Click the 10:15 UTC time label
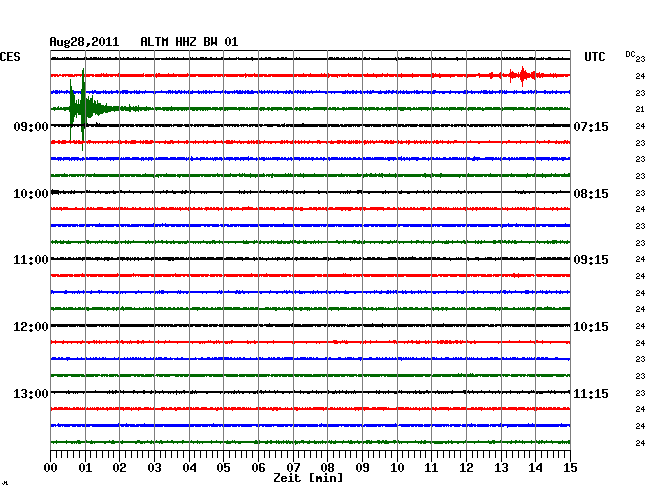Screen dimensions: 650x494 click(591, 327)
